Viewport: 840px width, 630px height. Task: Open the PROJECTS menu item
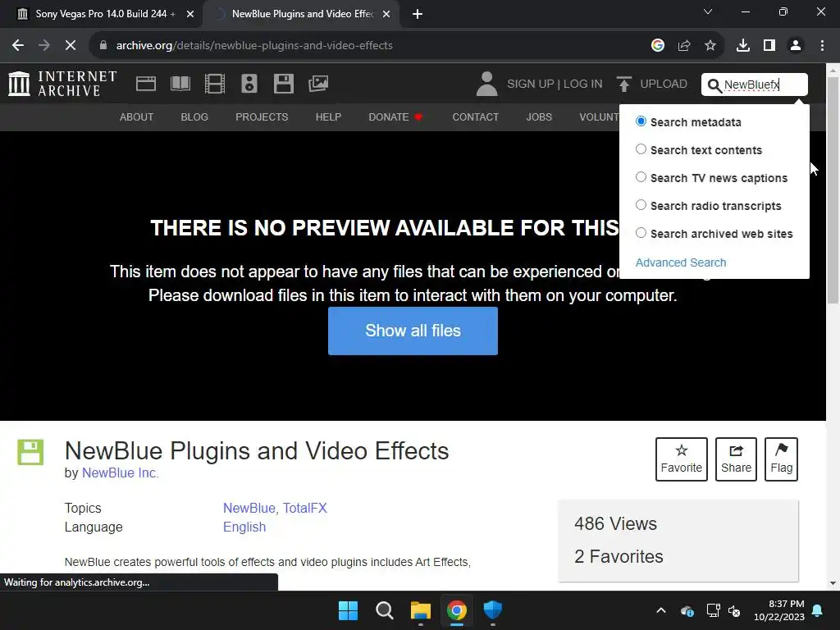click(x=262, y=116)
